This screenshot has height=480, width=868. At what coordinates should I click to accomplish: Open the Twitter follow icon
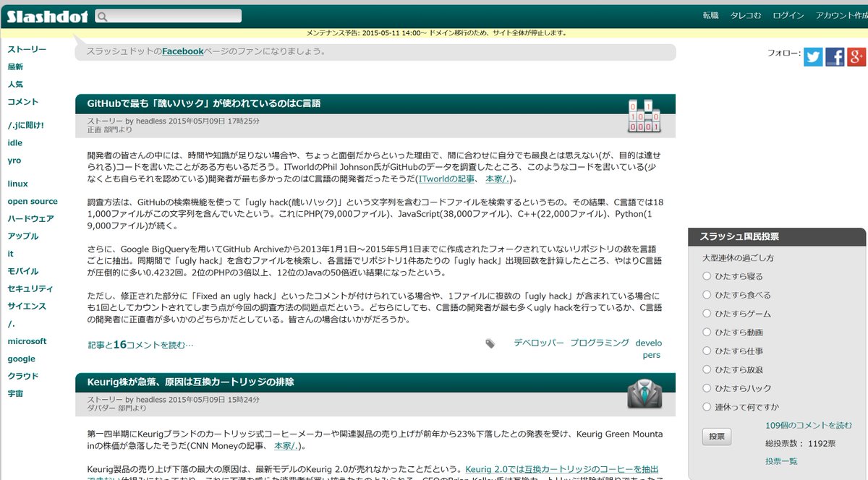(813, 56)
